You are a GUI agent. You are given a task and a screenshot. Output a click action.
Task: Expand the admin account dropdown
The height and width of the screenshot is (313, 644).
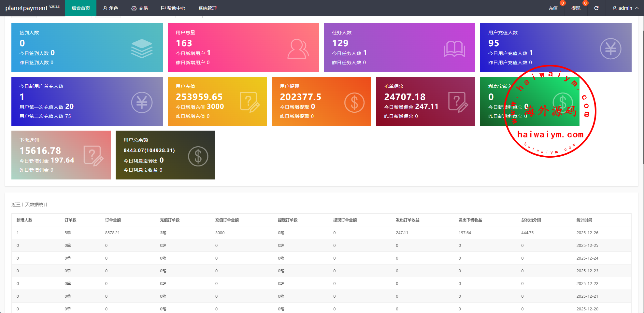[625, 8]
